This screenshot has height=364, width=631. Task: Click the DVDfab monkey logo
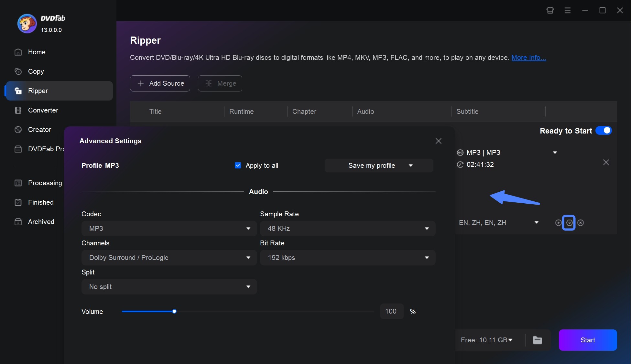pyautogui.click(x=27, y=23)
